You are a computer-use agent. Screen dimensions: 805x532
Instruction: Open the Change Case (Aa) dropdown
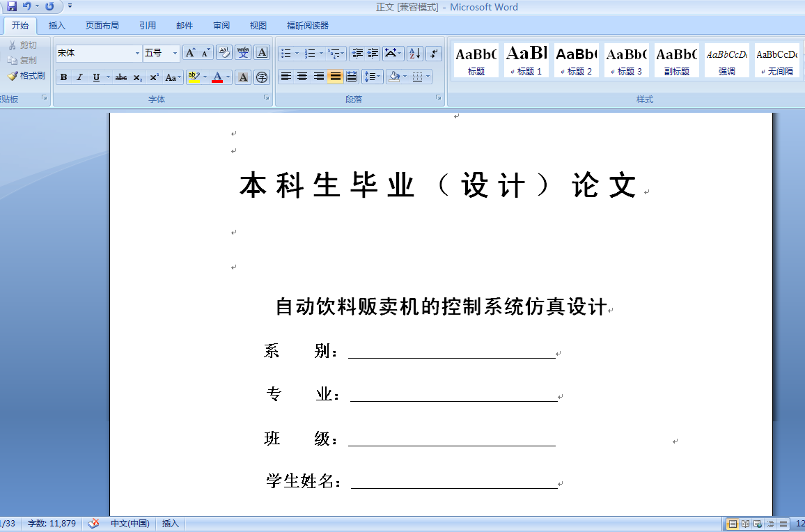click(173, 77)
